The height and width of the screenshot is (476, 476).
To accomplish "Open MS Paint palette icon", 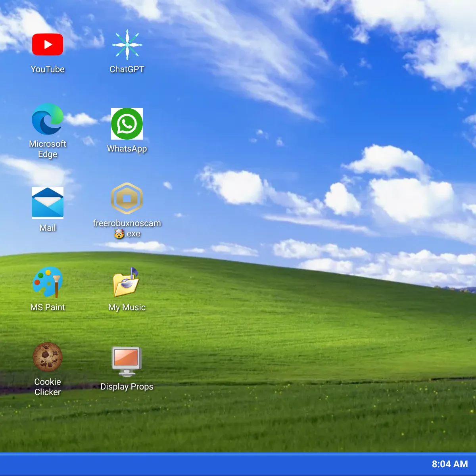I will click(48, 282).
